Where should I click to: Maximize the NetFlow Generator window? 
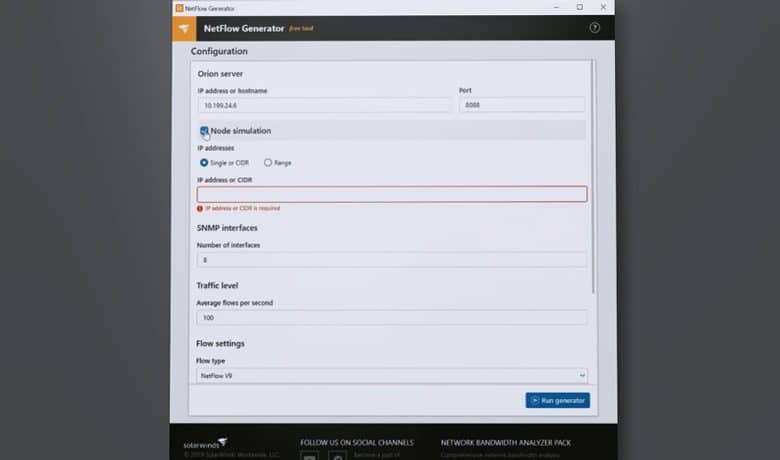580,7
